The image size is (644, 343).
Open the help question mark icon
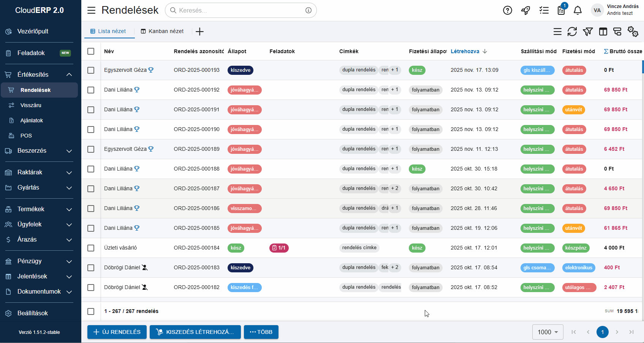tap(507, 10)
